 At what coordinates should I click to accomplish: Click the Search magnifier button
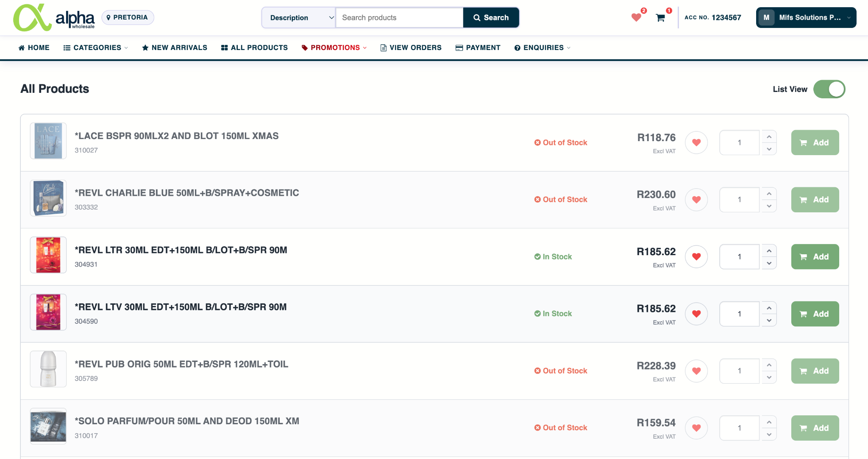[491, 17]
